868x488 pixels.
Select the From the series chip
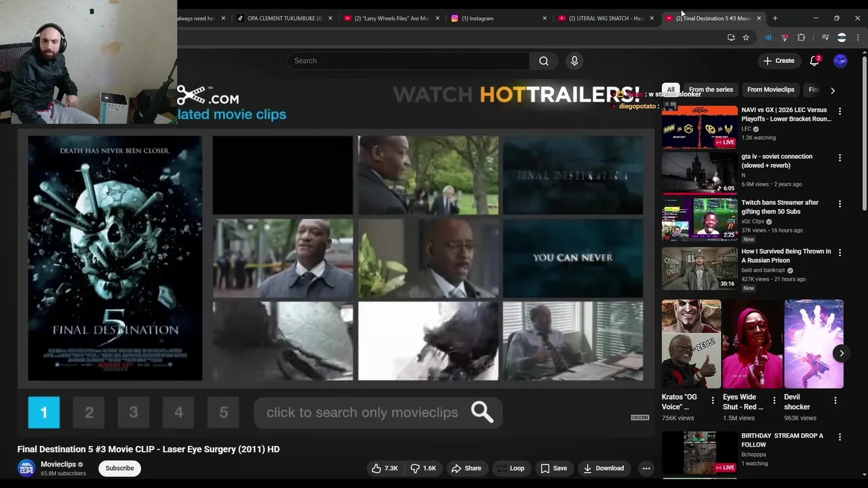coord(711,89)
